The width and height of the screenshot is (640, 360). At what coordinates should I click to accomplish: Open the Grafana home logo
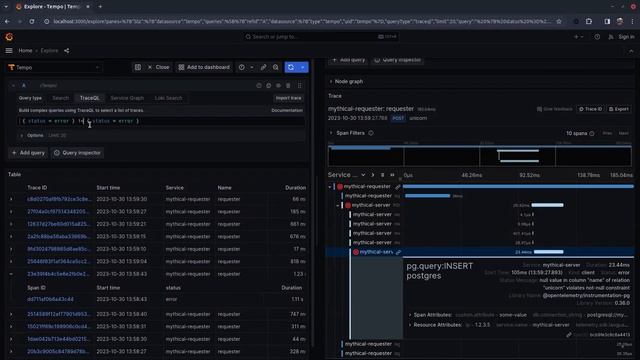click(9, 37)
